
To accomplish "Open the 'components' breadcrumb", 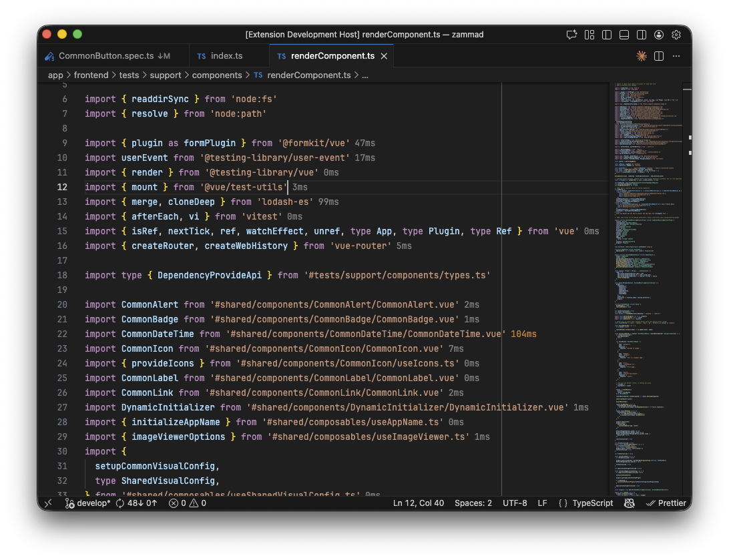I will click(217, 75).
